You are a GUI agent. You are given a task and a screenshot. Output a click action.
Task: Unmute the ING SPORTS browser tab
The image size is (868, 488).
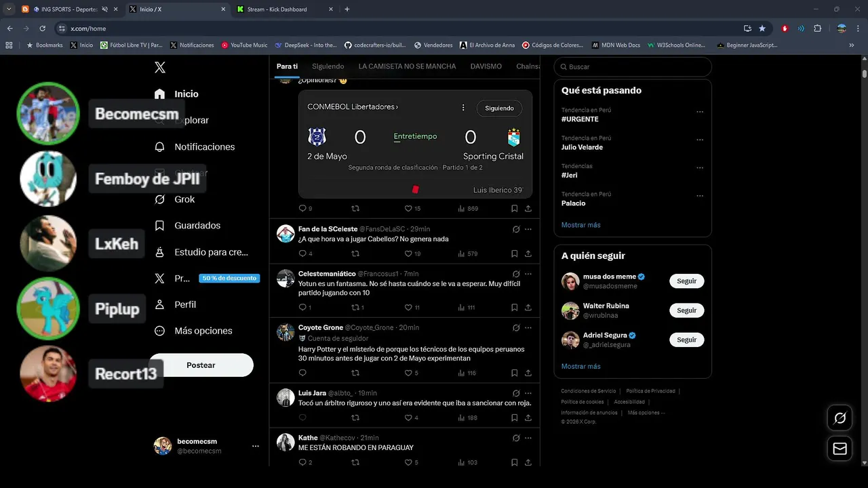pyautogui.click(x=105, y=9)
